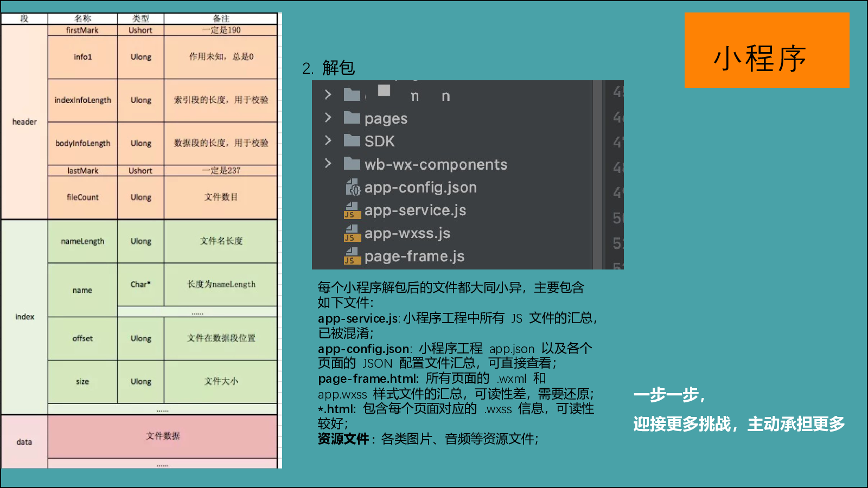Click the 2. 解包 section heading
Viewport: 868px width, 488px height.
coord(328,68)
